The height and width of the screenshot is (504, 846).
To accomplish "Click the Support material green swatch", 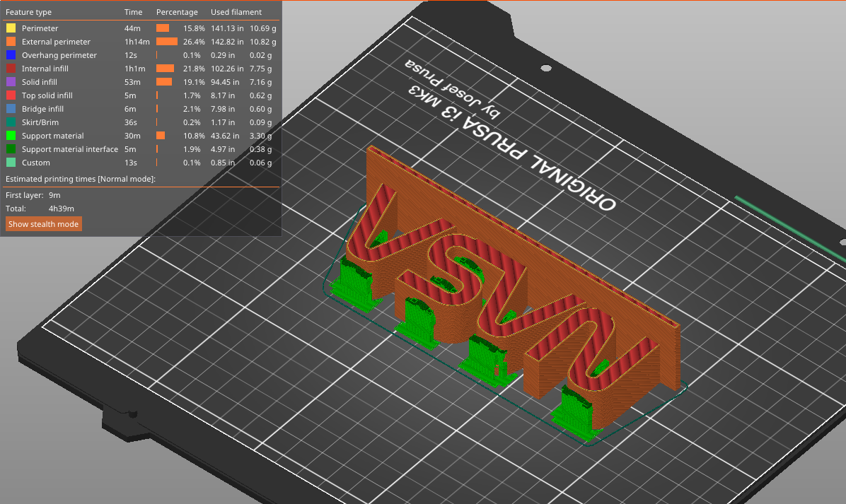I will pos(11,136).
